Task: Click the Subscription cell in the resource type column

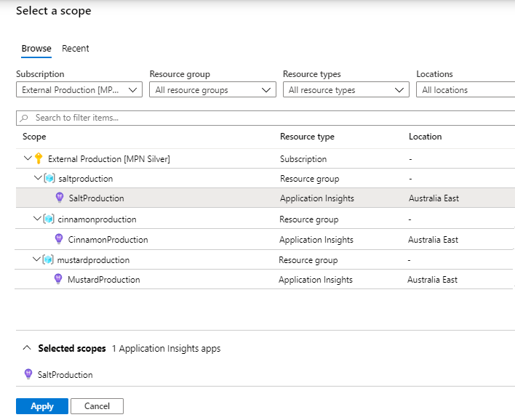Action: (303, 159)
